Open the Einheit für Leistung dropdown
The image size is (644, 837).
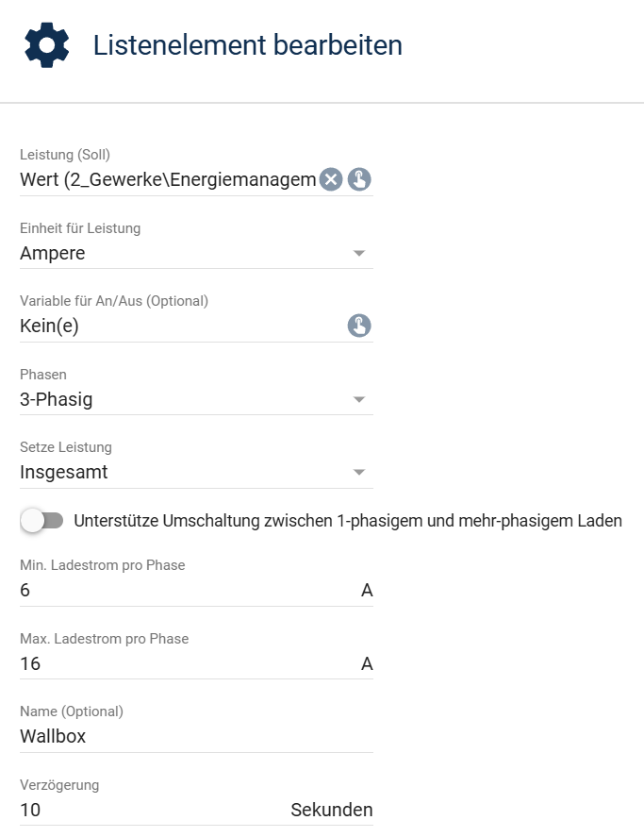coord(359,253)
